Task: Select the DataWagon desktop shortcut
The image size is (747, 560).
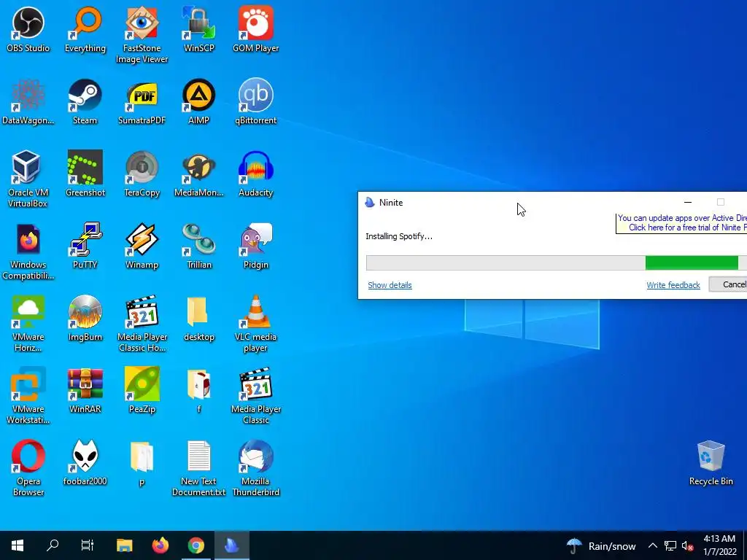Action: [28, 102]
